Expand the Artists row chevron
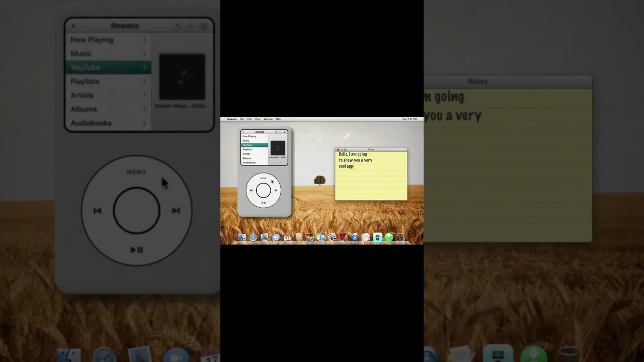The width and height of the screenshot is (644, 362). (x=266, y=154)
